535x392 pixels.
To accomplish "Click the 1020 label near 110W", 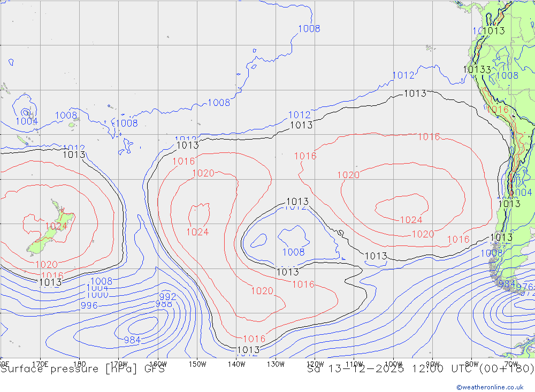I will coord(348,175).
